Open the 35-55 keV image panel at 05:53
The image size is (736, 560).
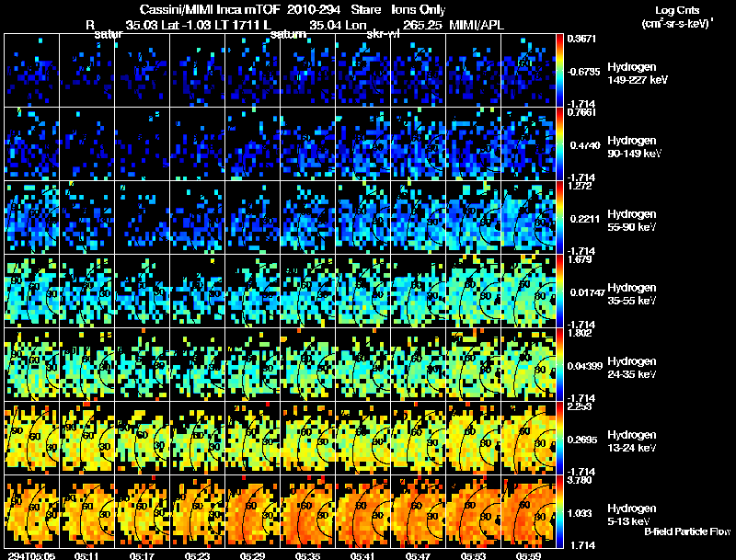pos(473,291)
